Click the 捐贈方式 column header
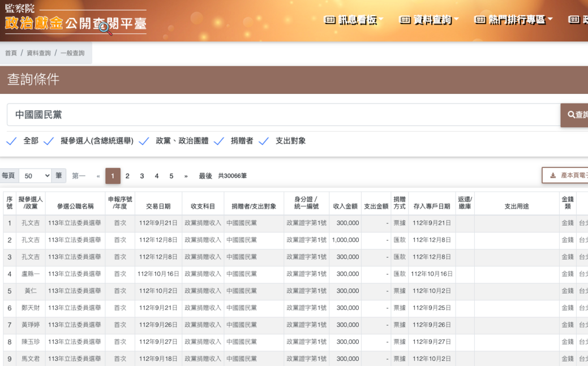The image size is (588, 366). pyautogui.click(x=400, y=203)
